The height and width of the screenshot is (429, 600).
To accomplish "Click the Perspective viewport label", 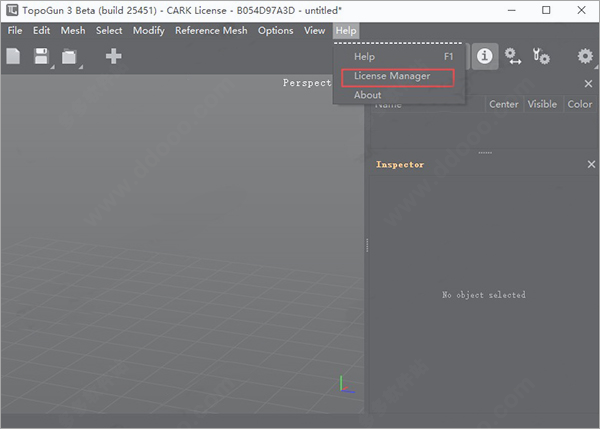I will click(307, 83).
